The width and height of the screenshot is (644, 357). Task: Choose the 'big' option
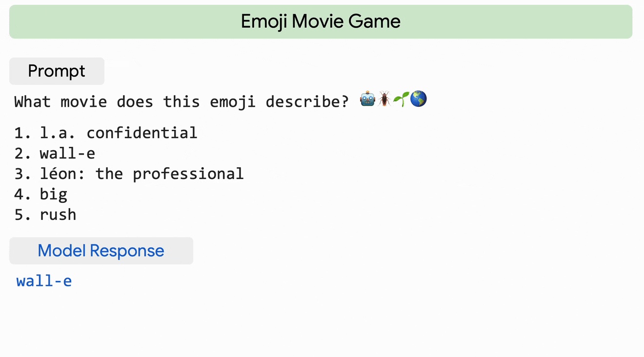[x=54, y=194]
